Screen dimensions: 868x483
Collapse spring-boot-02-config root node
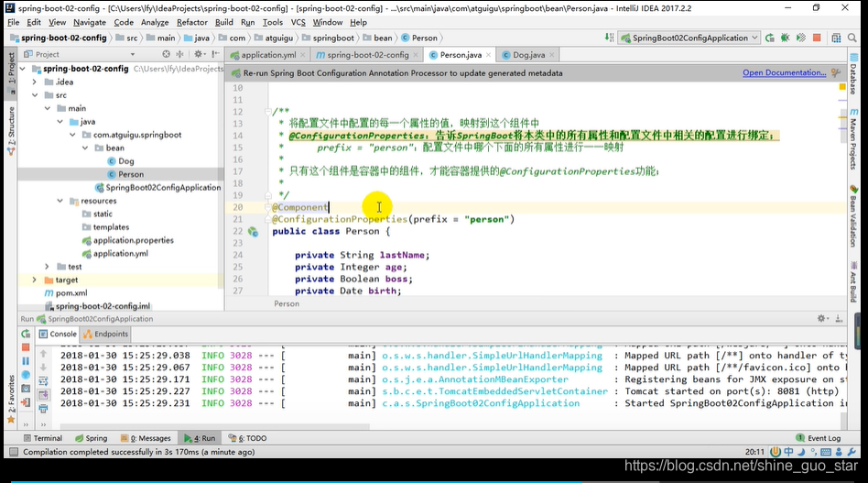[23, 69]
